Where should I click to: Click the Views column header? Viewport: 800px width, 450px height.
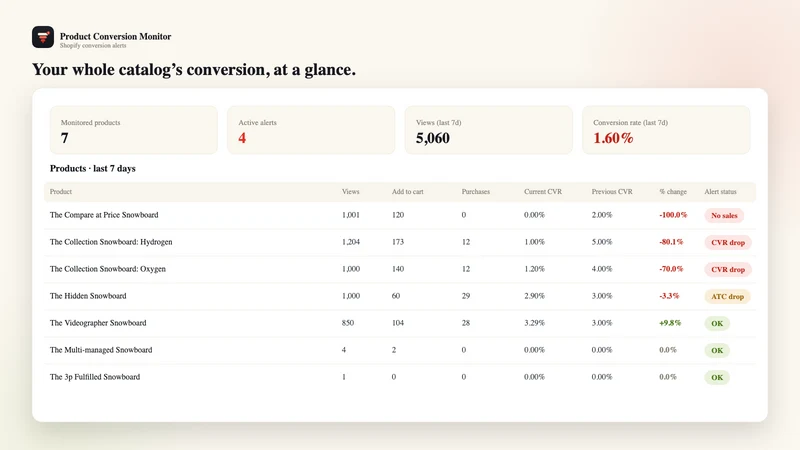point(351,192)
